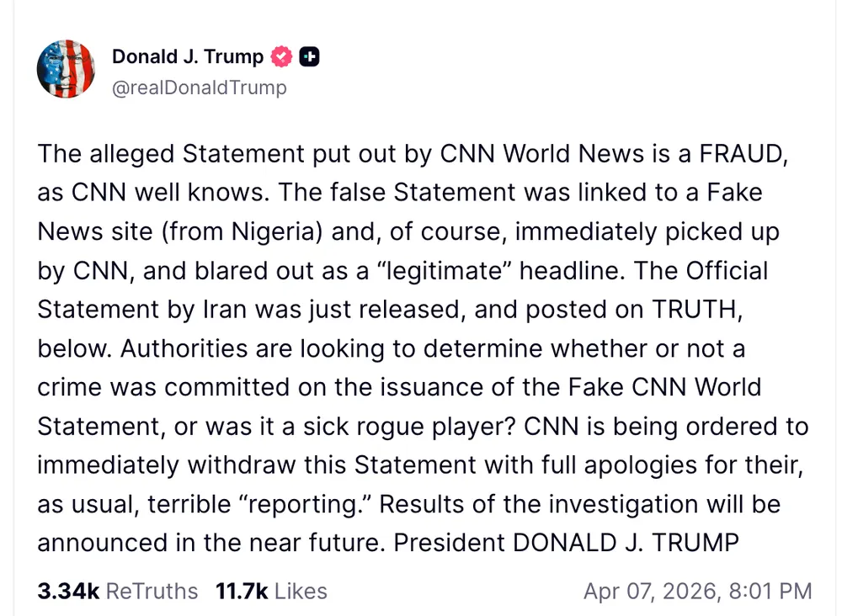
Task: Click the Donald J. Trump profile avatar
Action: coord(66,69)
